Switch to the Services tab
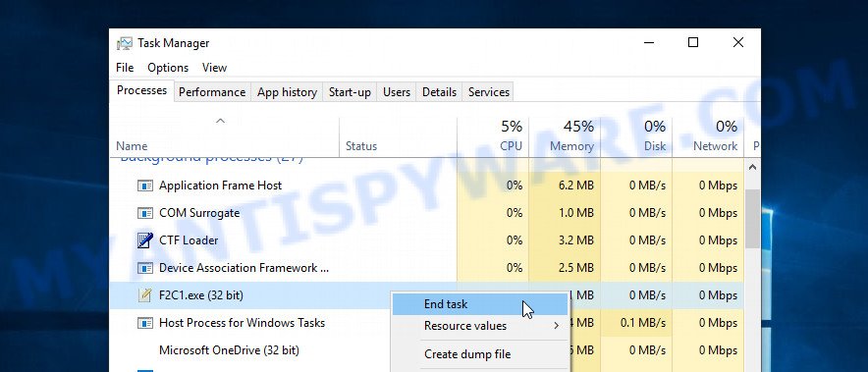Image resolution: width=868 pixels, height=372 pixels. 489,92
